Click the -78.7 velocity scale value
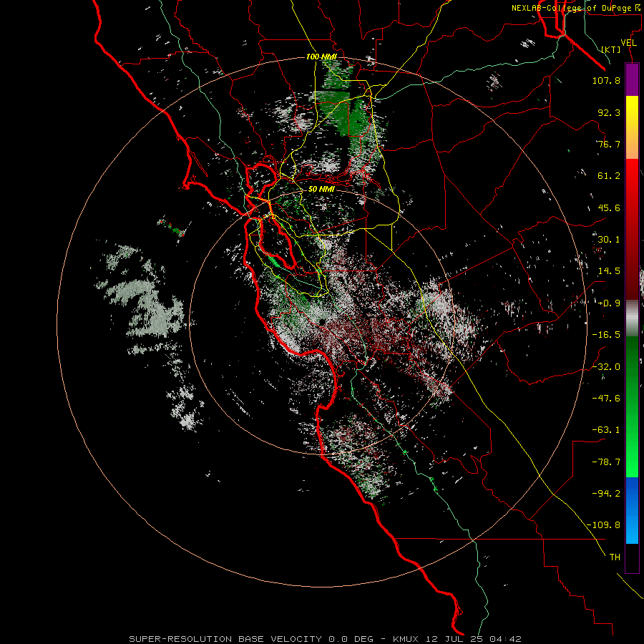The height and width of the screenshot is (644, 644). pyautogui.click(x=606, y=462)
